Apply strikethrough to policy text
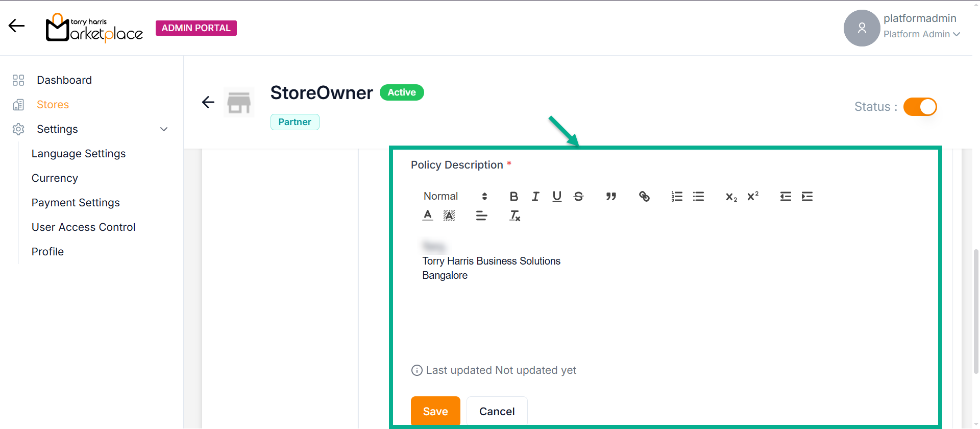Screen dimensions: 980x429 coord(578,197)
